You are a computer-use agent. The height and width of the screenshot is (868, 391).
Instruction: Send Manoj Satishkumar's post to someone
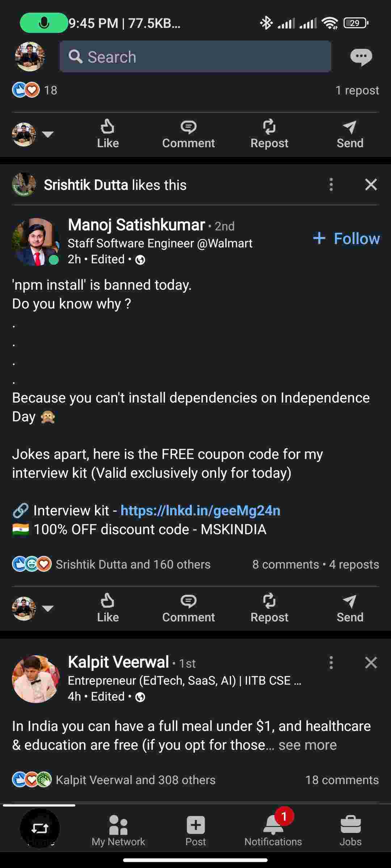350,608
